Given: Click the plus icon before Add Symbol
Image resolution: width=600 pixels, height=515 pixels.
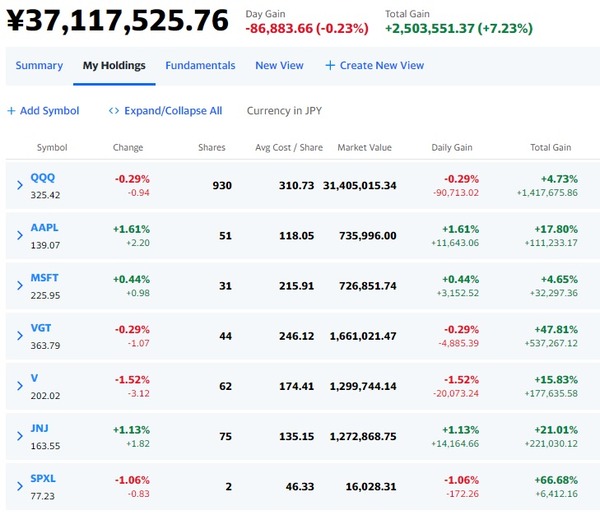Looking at the screenshot, I should (11, 111).
